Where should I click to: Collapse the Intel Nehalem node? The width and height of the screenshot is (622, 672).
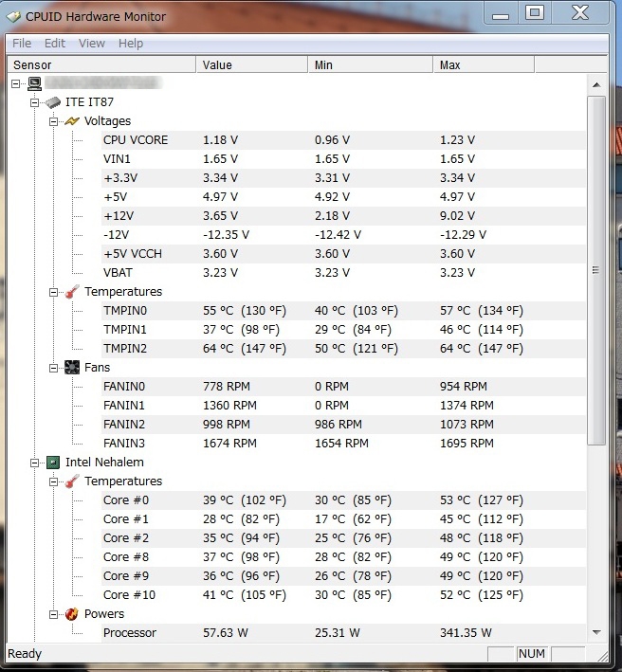coord(35,463)
